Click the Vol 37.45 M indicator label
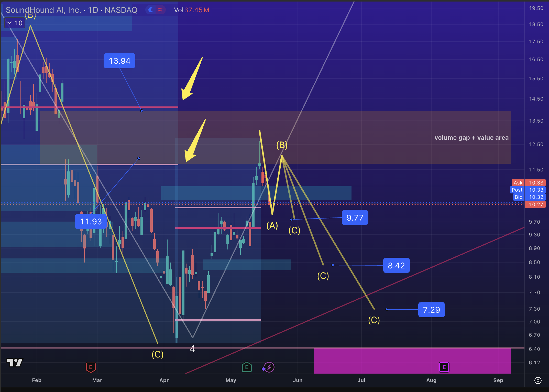Image resolution: width=549 pixels, height=392 pixels. (x=191, y=10)
